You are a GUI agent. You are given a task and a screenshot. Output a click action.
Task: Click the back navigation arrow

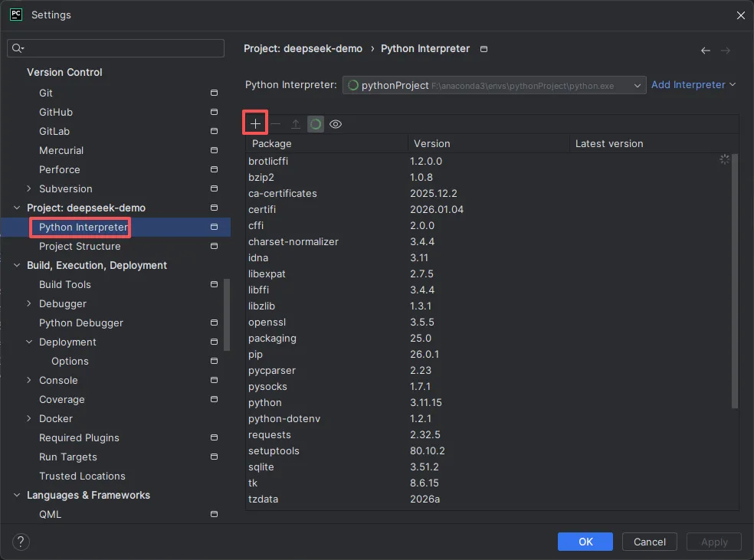706,51
